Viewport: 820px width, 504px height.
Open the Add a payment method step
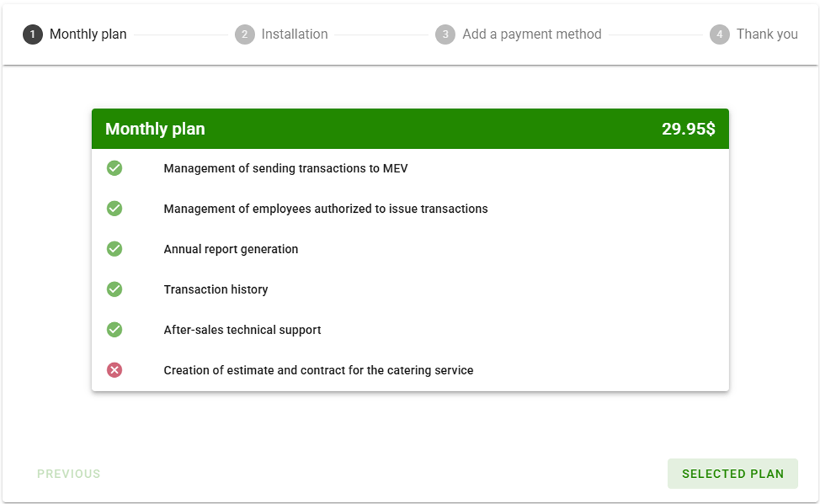(532, 34)
